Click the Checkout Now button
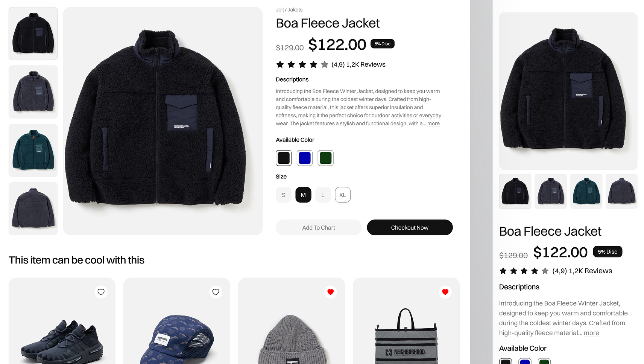The width and height of the screenshot is (644, 364). pos(410,228)
